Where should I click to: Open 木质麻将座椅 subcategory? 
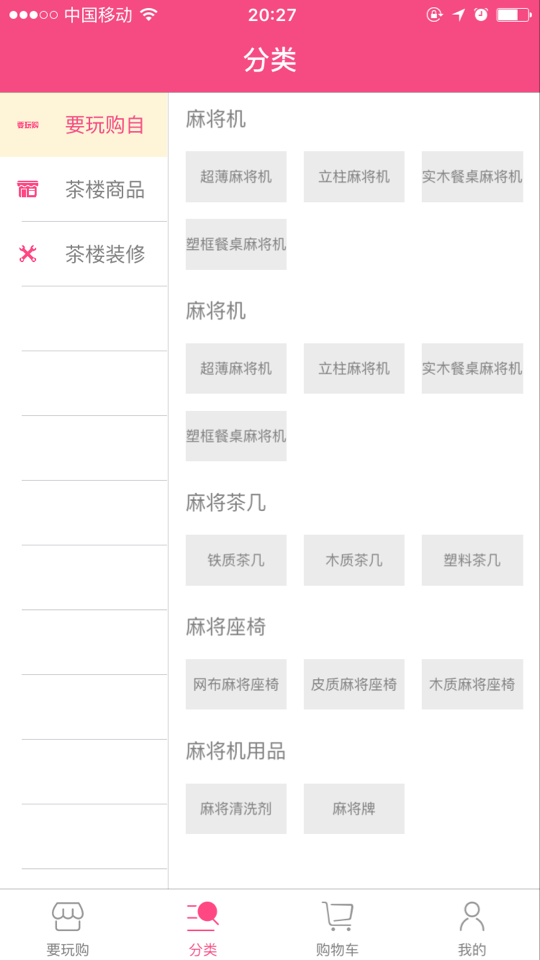tap(472, 684)
